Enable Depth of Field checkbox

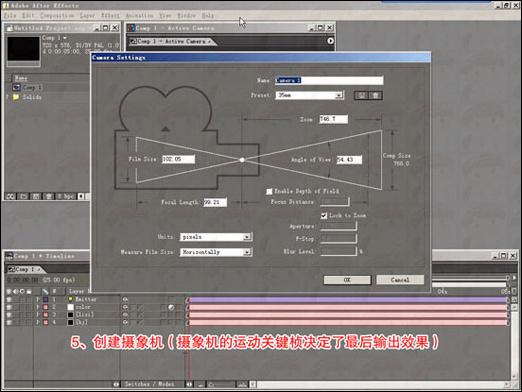[269, 191]
